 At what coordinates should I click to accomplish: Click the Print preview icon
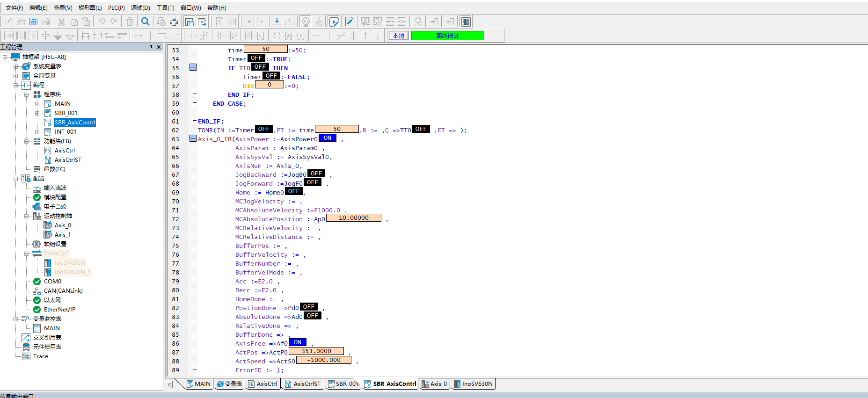click(x=161, y=22)
